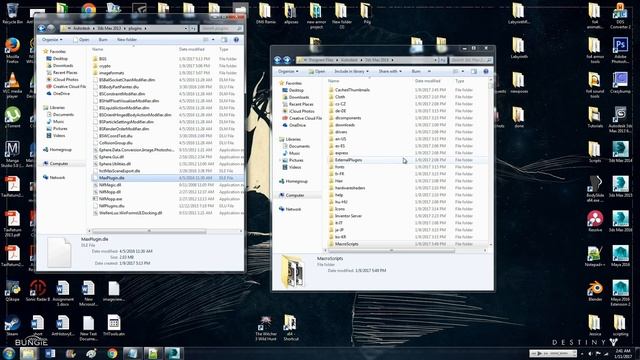The height and width of the screenshot is (360, 640).
Task: Open the DaVinci Resolve desktop shortcut
Action: click(595, 221)
